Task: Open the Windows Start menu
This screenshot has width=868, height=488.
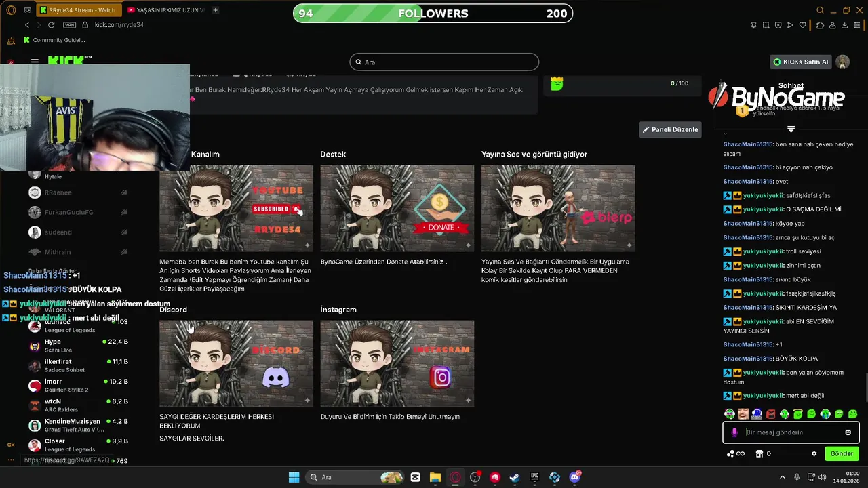Action: coord(294,477)
